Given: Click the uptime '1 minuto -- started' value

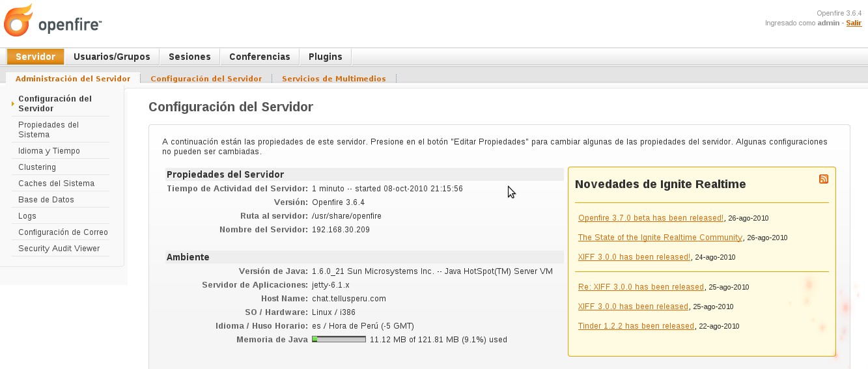Looking at the screenshot, I should coord(387,189).
